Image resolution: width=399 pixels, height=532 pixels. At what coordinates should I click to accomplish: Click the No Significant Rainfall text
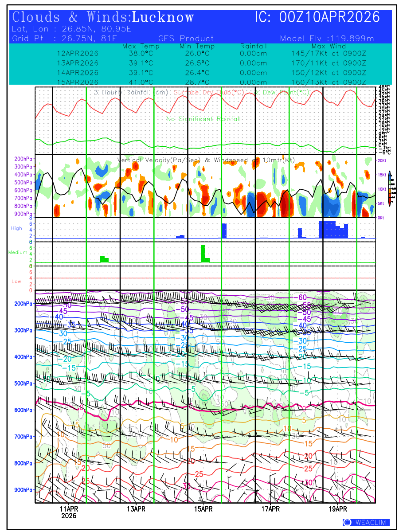pos(203,119)
